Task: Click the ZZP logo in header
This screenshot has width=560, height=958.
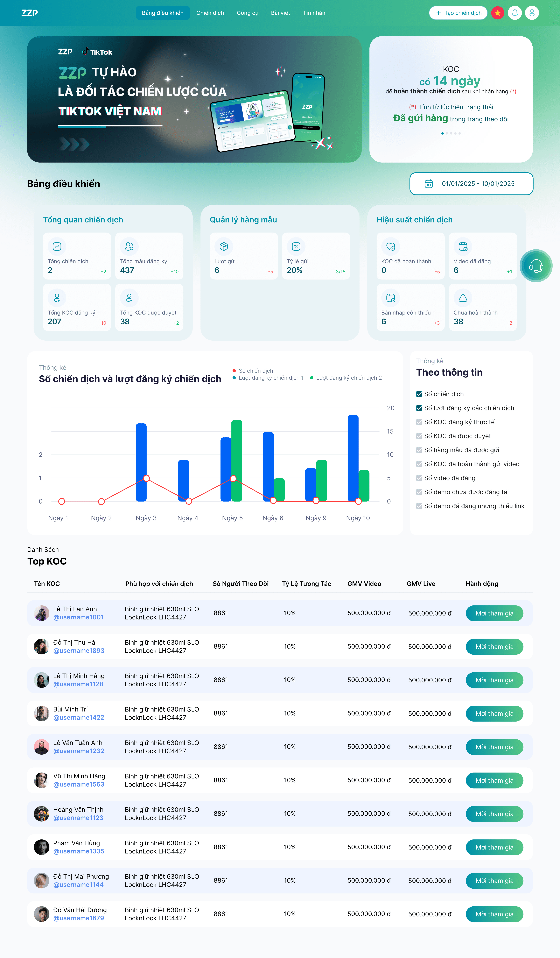Action: coord(30,13)
